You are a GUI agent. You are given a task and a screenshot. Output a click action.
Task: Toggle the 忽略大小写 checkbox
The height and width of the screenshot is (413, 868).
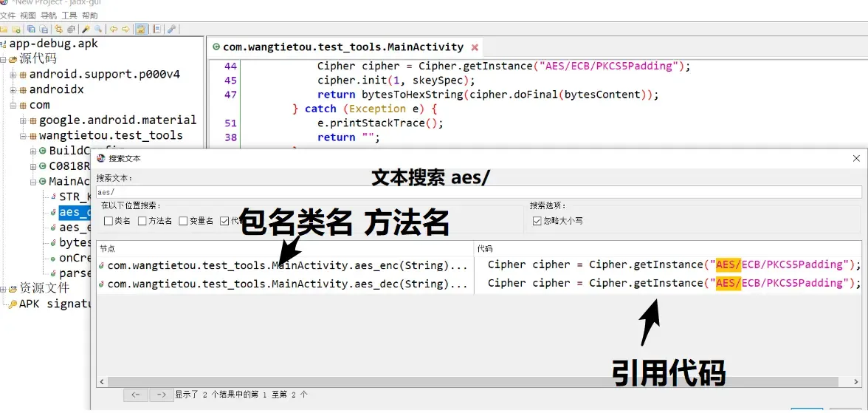[537, 221]
